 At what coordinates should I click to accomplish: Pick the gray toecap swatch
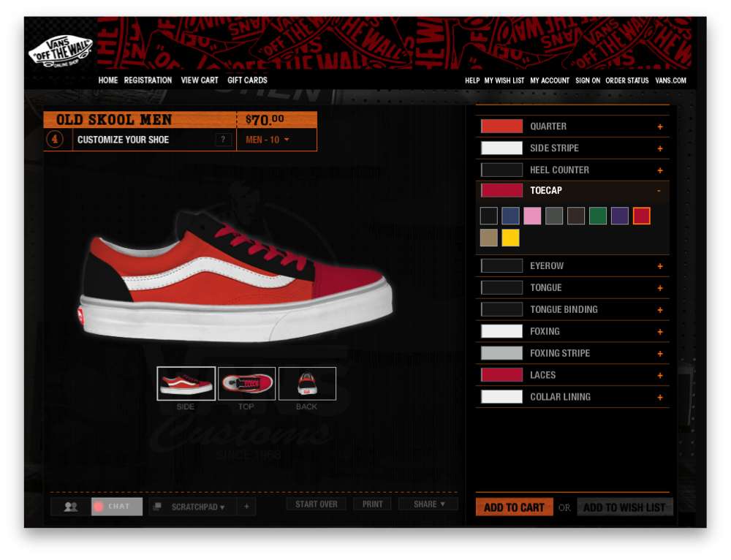tap(554, 216)
